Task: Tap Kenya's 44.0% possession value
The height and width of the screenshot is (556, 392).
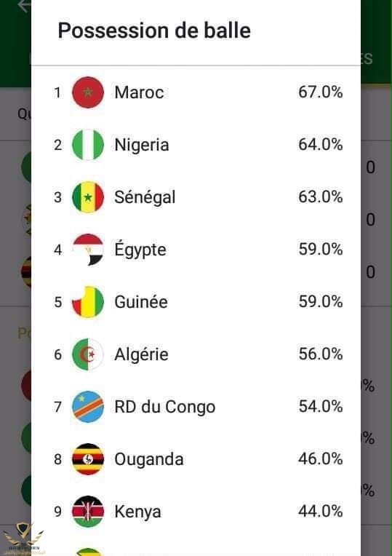Action: point(321,512)
